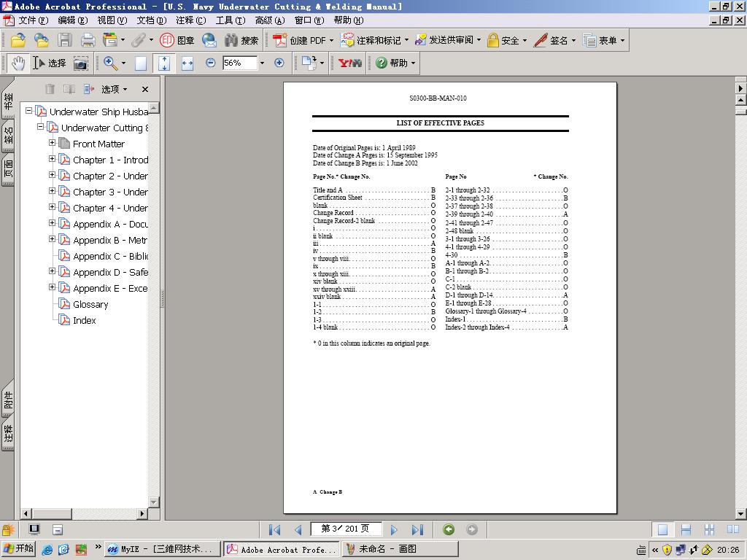Click the page number field

point(346,529)
